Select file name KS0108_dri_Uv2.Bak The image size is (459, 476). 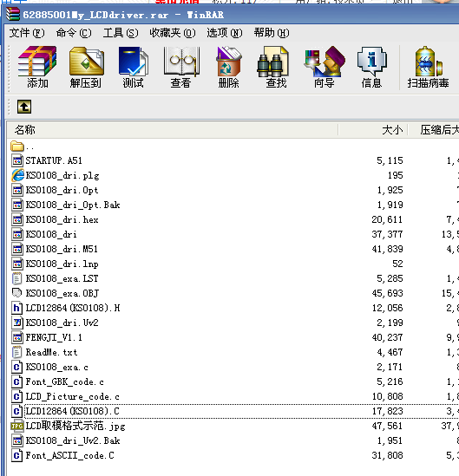click(73, 440)
